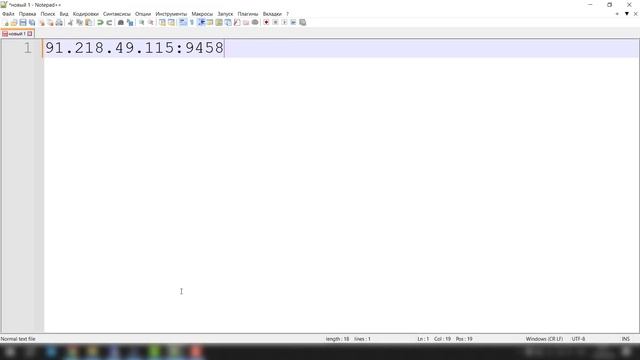Click the length : 18 status entry

tap(337, 339)
